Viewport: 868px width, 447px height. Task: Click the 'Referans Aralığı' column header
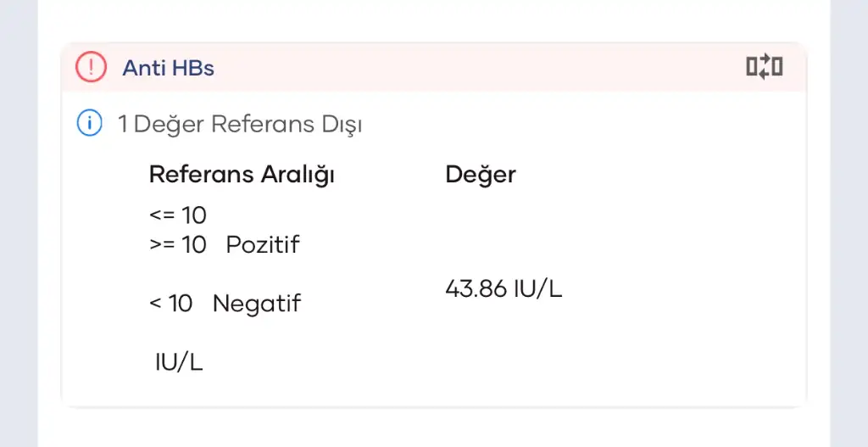click(x=242, y=175)
